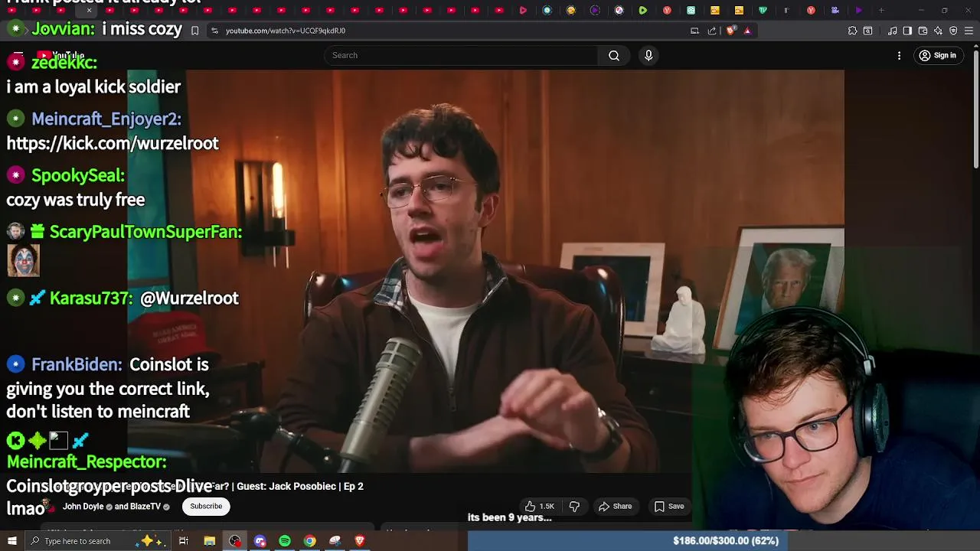
Task: Open the Windows Start menu
Action: 11,541
